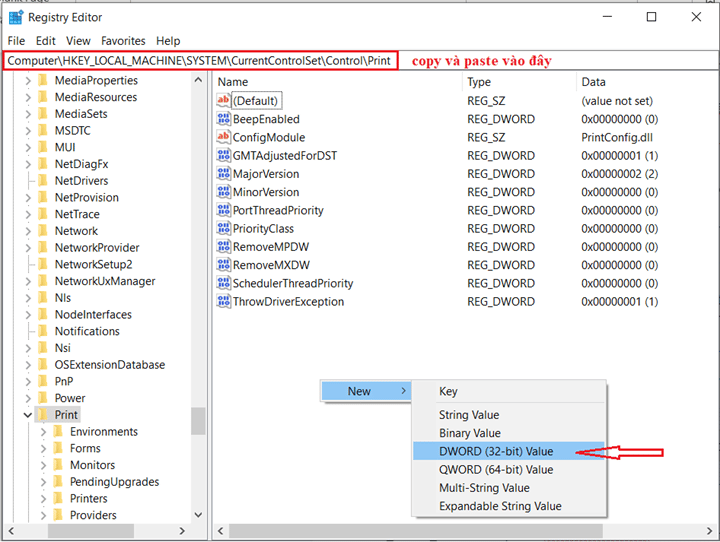Image resolution: width=720 pixels, height=542 pixels.
Task: Select the Printers folder icon in tree
Action: [58, 498]
